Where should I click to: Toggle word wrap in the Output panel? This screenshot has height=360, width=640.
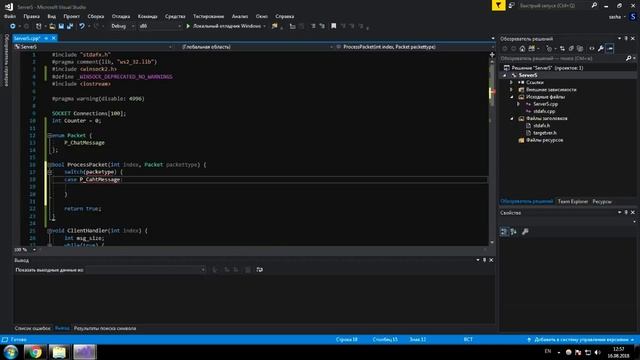coord(260,270)
